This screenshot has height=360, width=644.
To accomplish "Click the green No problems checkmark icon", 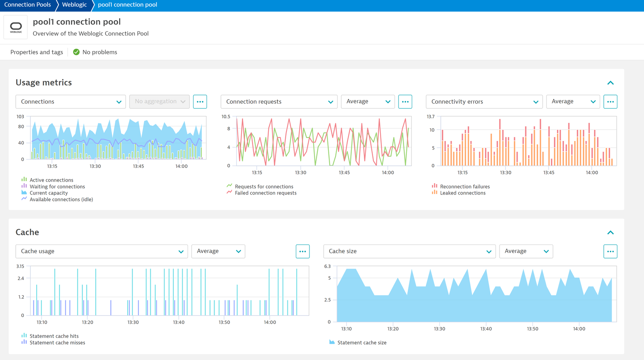I will (x=76, y=52).
